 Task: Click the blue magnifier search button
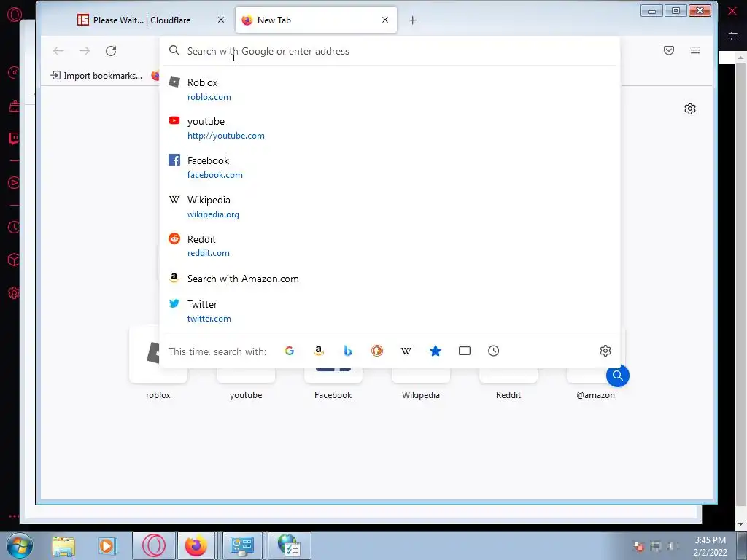[617, 376]
